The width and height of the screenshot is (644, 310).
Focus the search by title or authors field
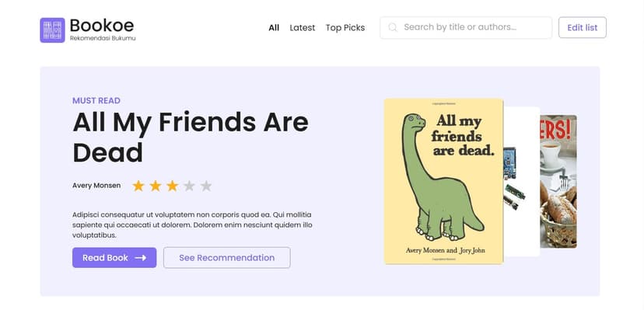[466, 27]
